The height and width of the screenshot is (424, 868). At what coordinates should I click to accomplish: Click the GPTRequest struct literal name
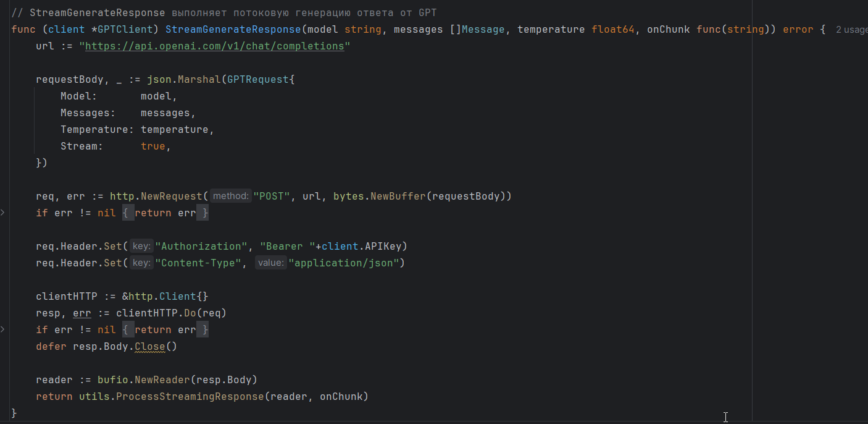click(x=258, y=80)
